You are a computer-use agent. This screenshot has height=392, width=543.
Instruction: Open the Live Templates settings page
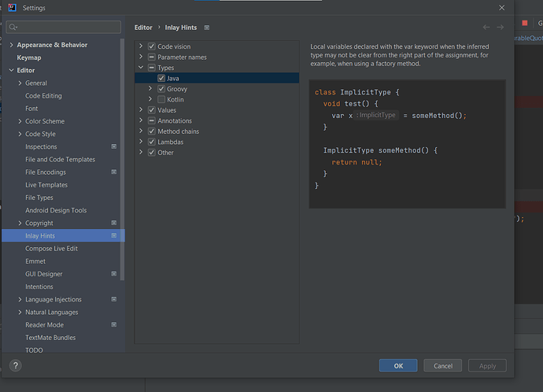click(x=46, y=185)
